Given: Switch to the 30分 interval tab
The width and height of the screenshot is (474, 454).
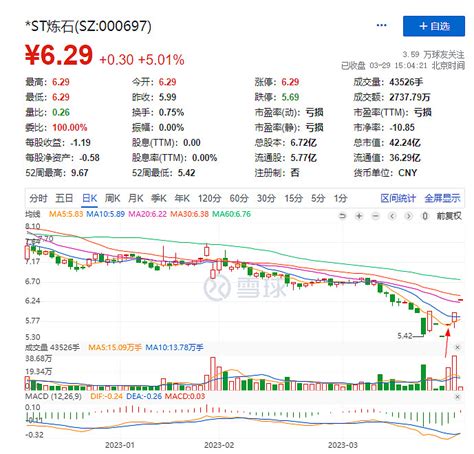Looking at the screenshot, I should pos(266,198).
